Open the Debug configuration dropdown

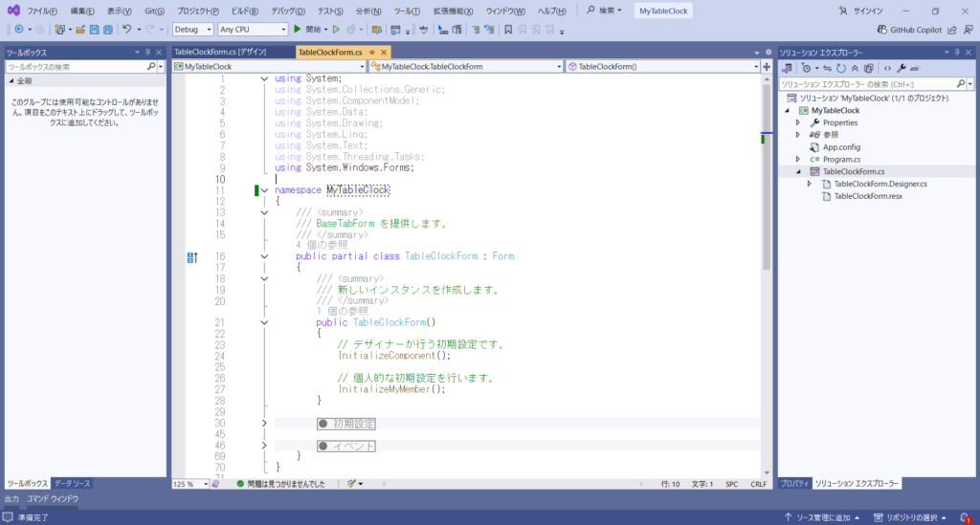coord(193,30)
